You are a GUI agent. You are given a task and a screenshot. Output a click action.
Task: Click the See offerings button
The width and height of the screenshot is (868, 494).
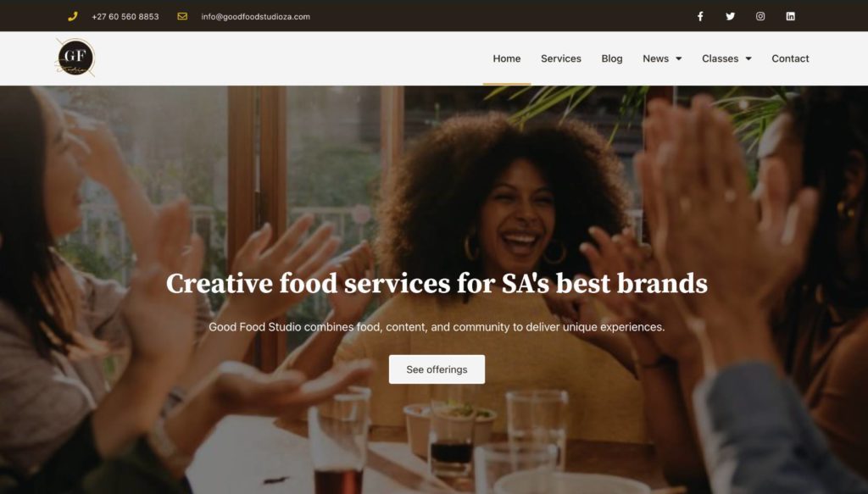pos(437,369)
